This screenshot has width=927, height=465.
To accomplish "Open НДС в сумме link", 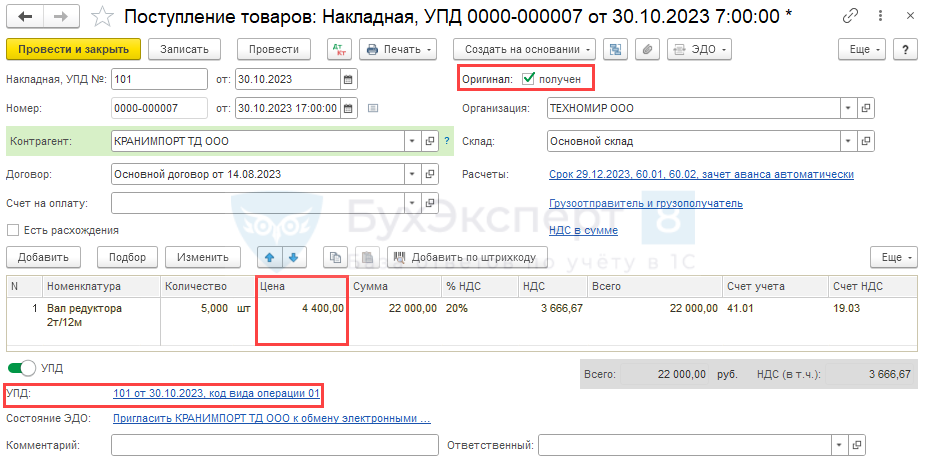I will [x=584, y=230].
